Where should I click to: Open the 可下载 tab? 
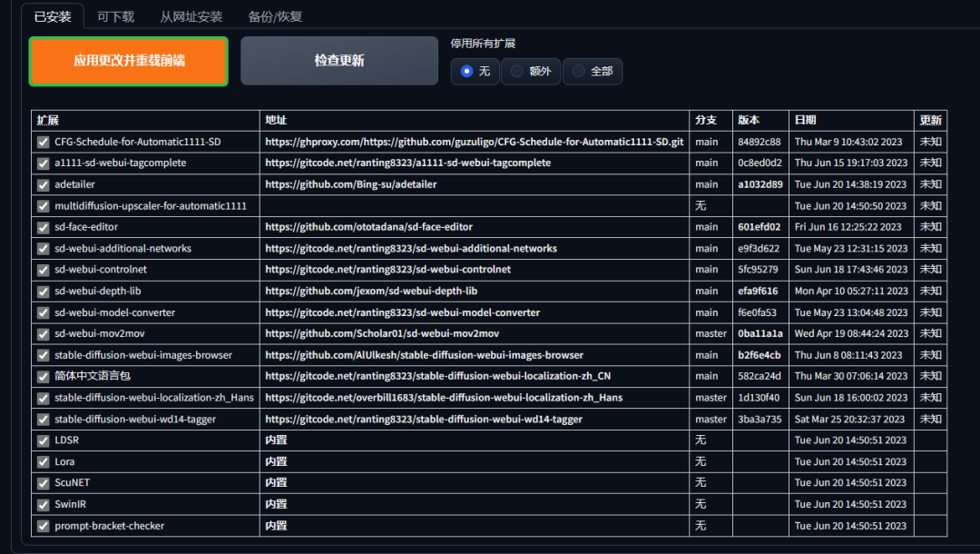pos(115,17)
